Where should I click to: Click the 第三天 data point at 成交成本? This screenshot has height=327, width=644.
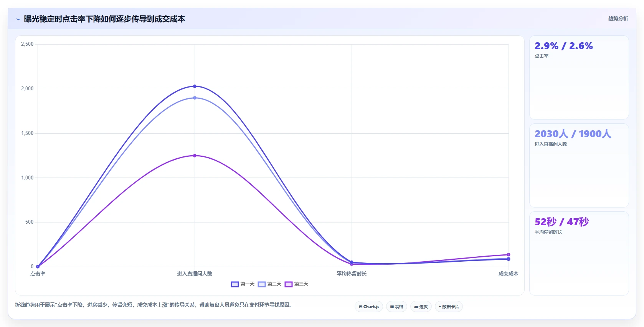509,255
